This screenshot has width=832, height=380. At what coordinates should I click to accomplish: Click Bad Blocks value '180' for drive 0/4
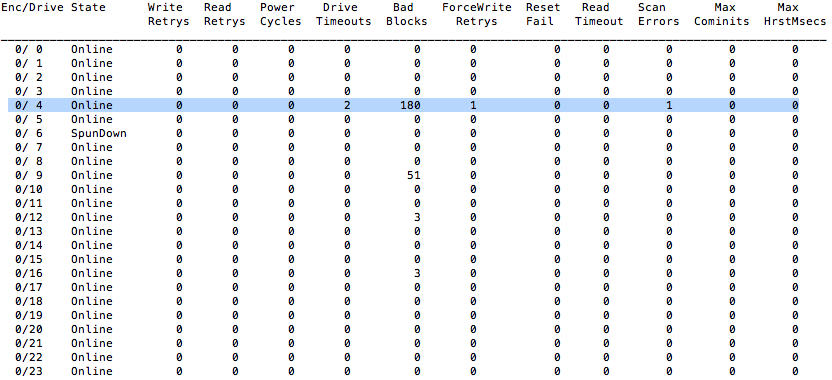pyautogui.click(x=410, y=105)
